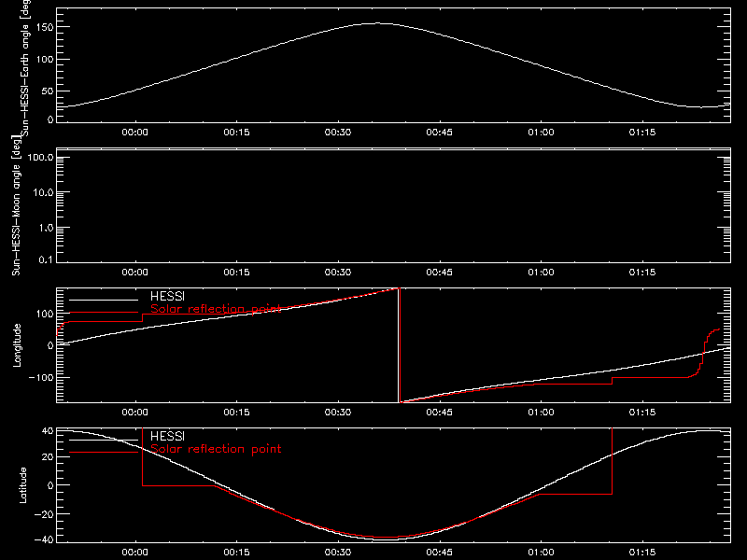
Task: Click the 0.1 tick on Moon angle plot
Action: (x=46, y=260)
